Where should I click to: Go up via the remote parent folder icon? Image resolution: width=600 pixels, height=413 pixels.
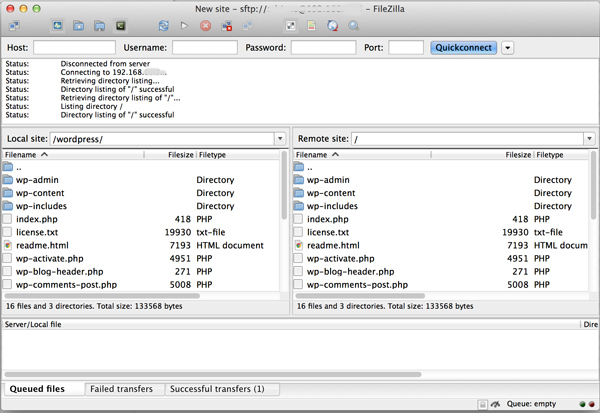(x=299, y=167)
